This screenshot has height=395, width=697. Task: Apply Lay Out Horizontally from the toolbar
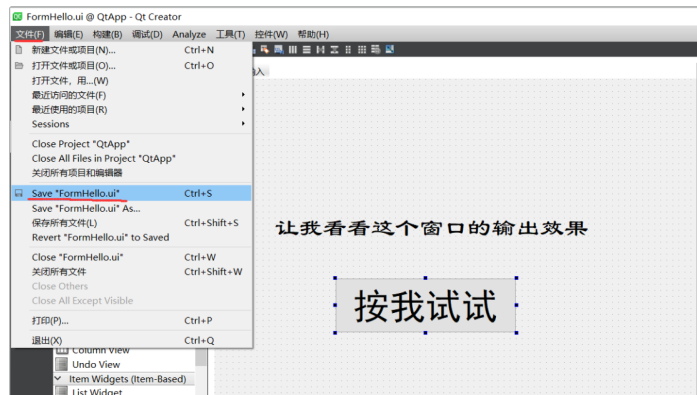click(x=292, y=49)
